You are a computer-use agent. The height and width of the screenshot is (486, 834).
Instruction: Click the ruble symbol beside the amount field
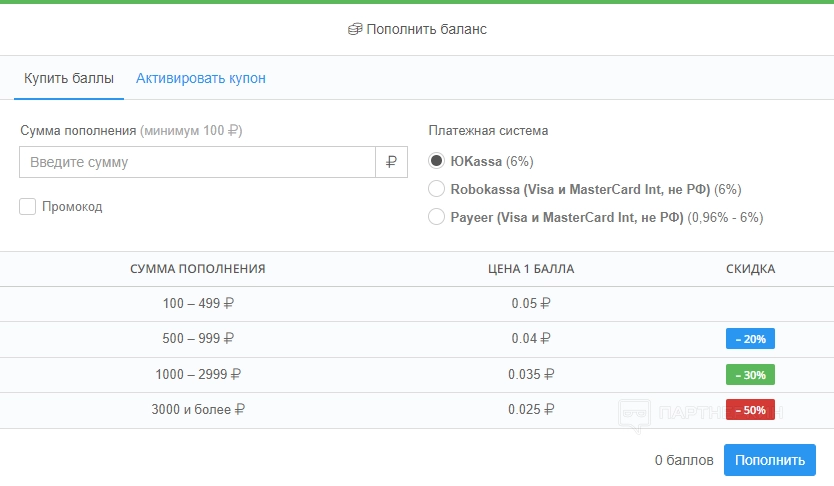tap(391, 162)
